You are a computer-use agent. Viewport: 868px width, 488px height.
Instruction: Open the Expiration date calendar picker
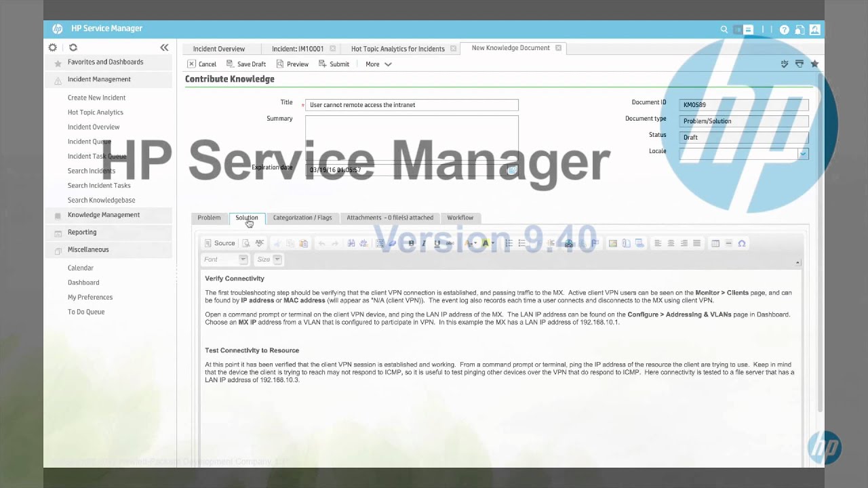(x=513, y=170)
